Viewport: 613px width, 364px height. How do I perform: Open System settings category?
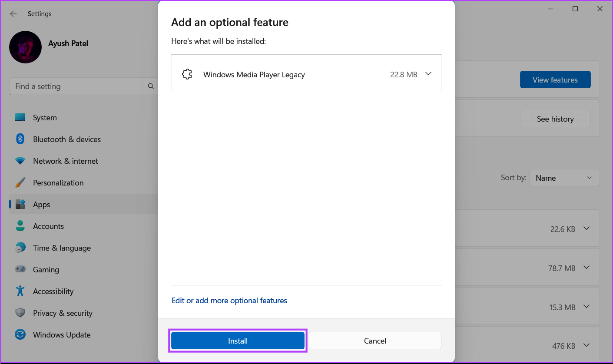point(45,118)
